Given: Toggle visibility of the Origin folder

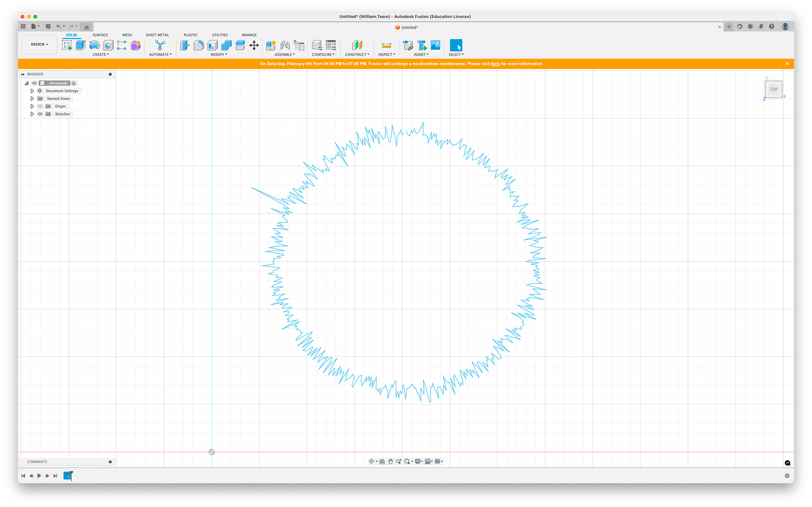Looking at the screenshot, I should pos(40,106).
